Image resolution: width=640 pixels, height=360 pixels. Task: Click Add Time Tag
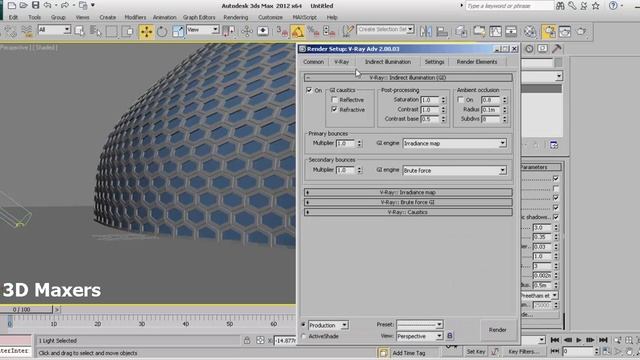tap(409, 353)
